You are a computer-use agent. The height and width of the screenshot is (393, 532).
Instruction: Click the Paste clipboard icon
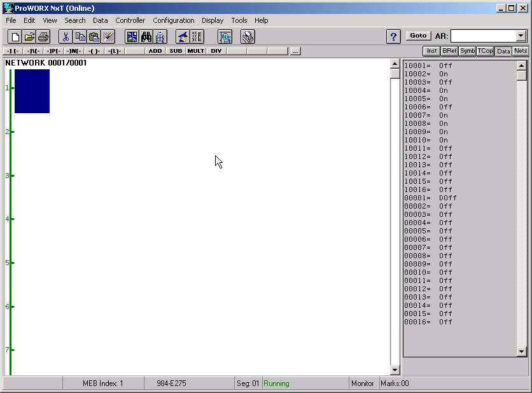[94, 37]
